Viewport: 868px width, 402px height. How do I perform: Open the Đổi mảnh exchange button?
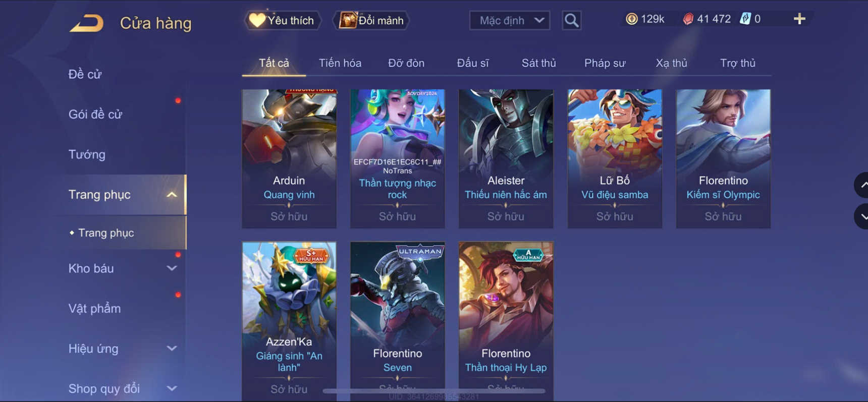click(x=371, y=21)
